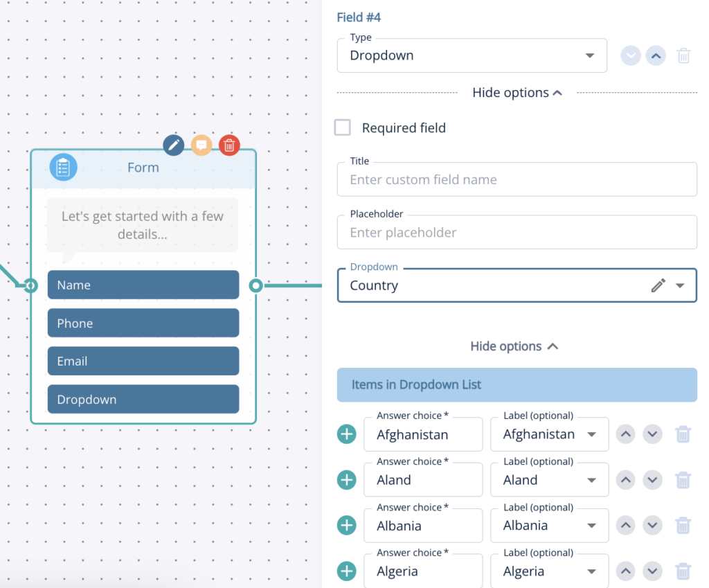Viewport: 709px width, 588px height.
Task: Click the green plus icon beside Albania
Action: point(346,525)
